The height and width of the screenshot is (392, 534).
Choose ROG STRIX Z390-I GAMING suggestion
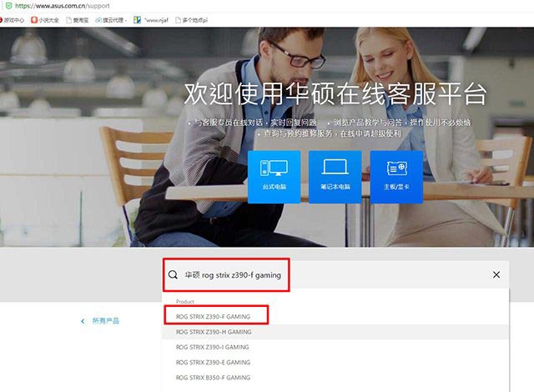pos(335,347)
